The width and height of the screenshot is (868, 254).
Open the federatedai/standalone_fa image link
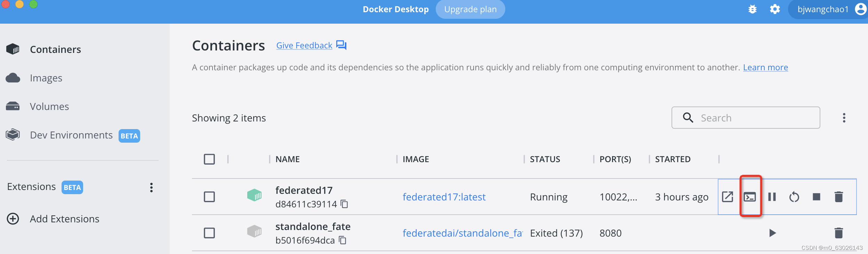click(463, 233)
